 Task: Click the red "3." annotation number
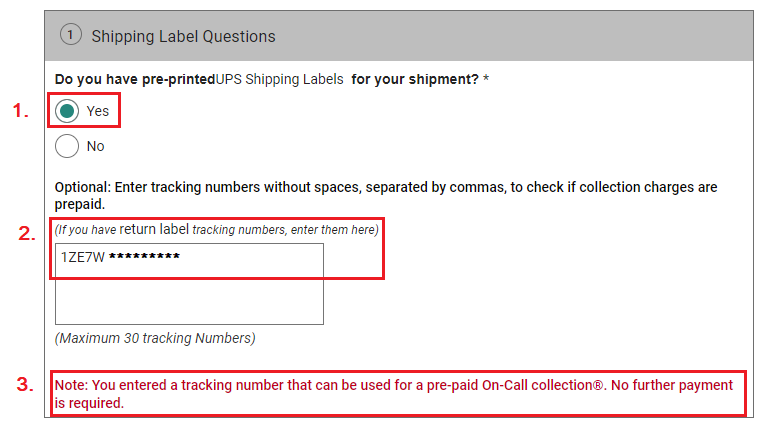(28, 385)
